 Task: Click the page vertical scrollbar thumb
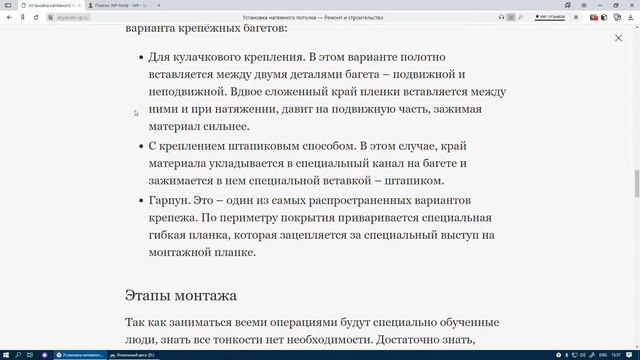coord(636,183)
